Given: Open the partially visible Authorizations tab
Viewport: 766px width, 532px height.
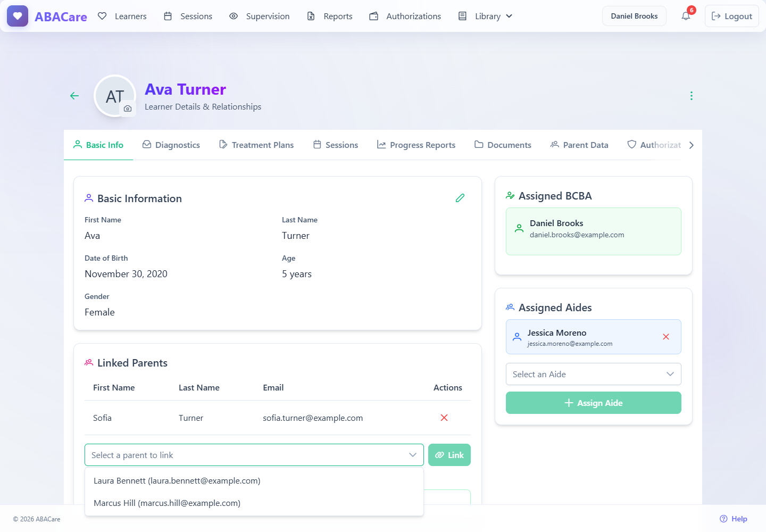Looking at the screenshot, I should pyautogui.click(x=654, y=145).
